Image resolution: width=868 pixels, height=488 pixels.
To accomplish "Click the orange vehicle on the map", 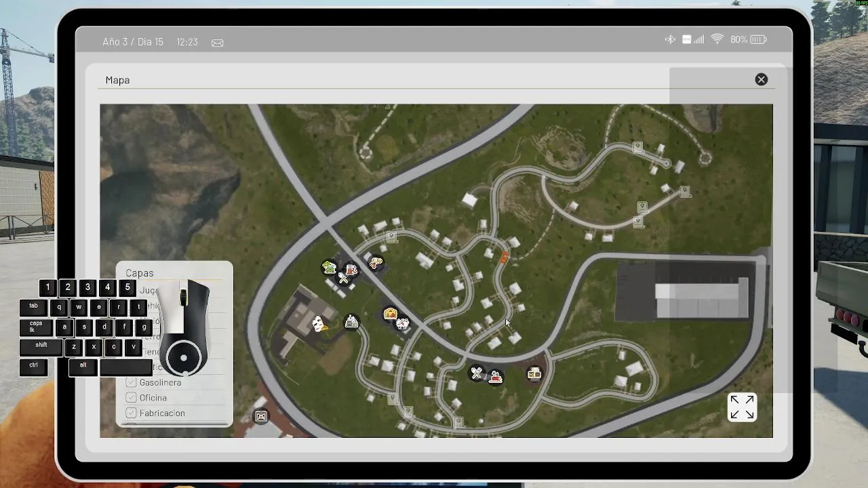I will point(505,257).
